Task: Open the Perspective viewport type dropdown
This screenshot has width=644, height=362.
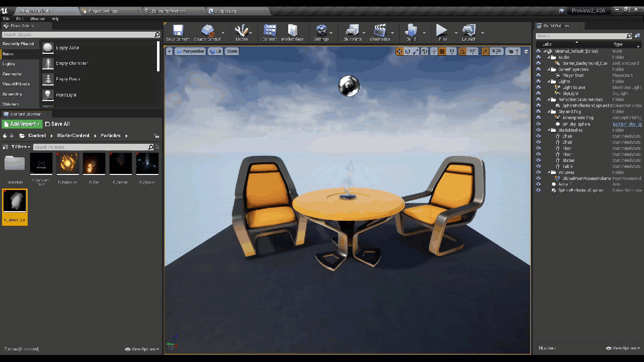Action: pyautogui.click(x=190, y=51)
